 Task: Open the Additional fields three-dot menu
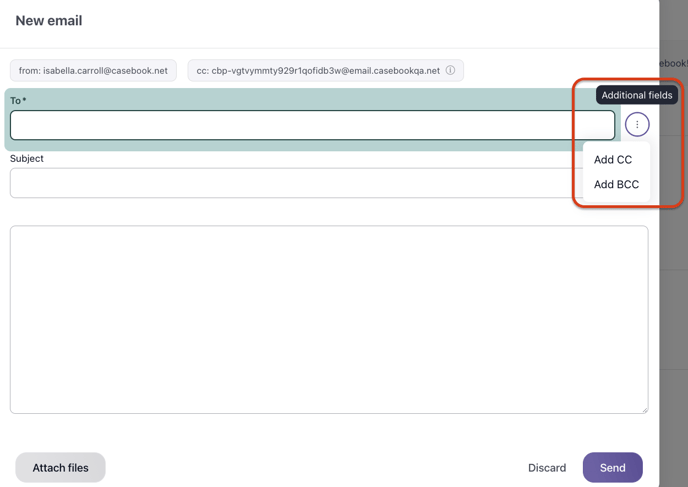637,125
